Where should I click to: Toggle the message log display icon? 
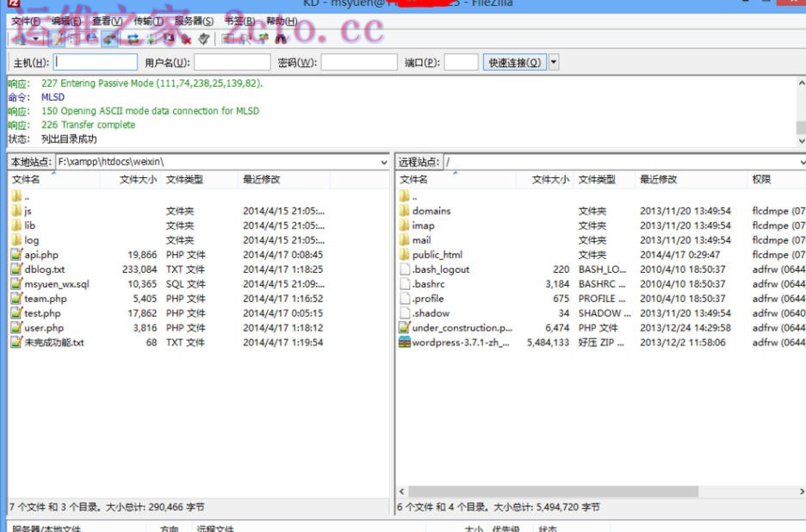coord(57,39)
